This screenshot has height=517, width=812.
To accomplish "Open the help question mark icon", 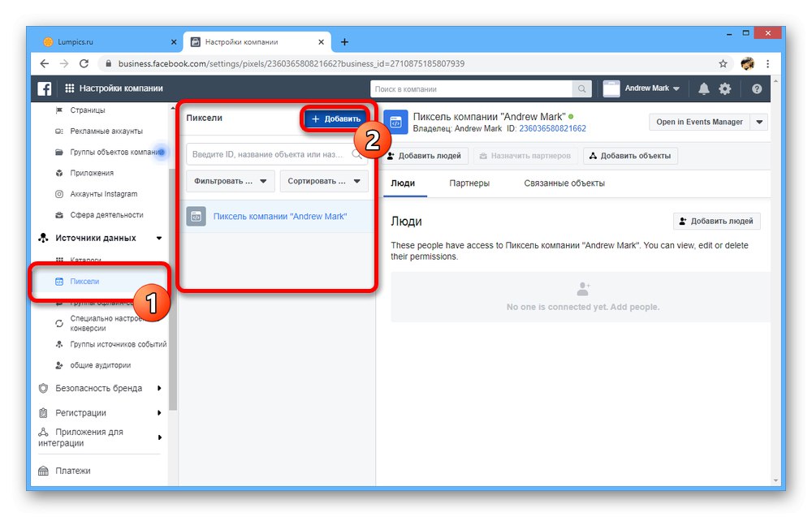I will 757,88.
